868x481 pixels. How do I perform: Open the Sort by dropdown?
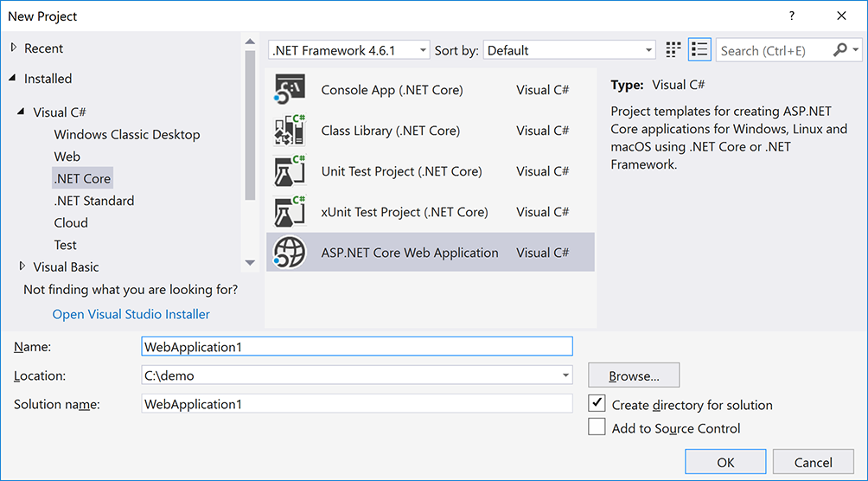point(569,50)
